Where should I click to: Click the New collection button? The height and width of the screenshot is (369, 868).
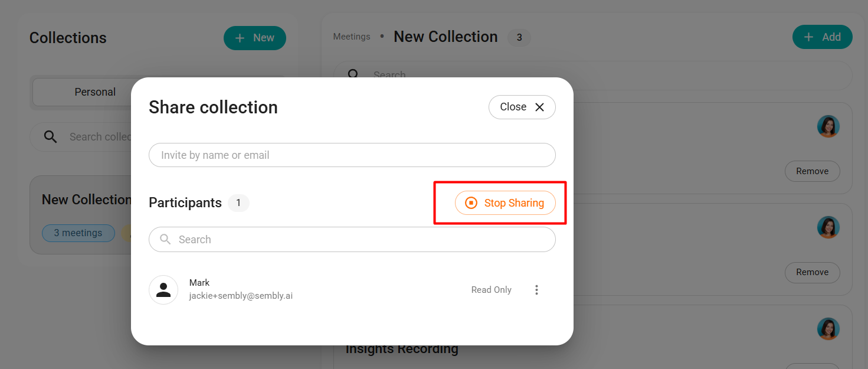[255, 38]
